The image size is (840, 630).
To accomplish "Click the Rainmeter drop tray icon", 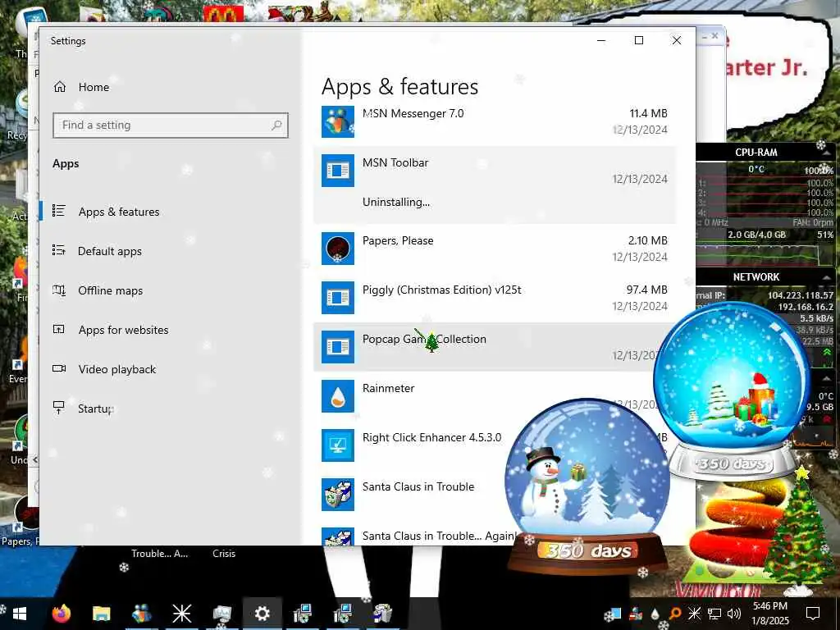I will tap(655, 614).
